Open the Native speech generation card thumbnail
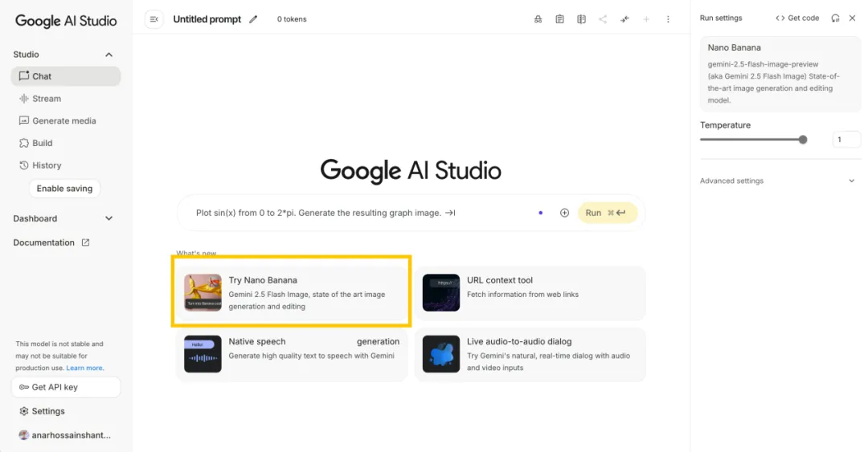This screenshot has height=452, width=868. click(203, 354)
